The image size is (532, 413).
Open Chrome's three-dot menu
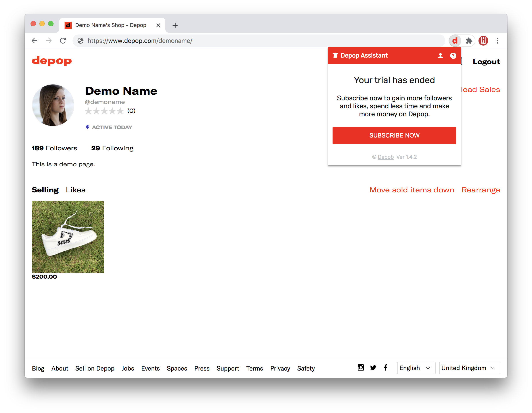tap(497, 41)
